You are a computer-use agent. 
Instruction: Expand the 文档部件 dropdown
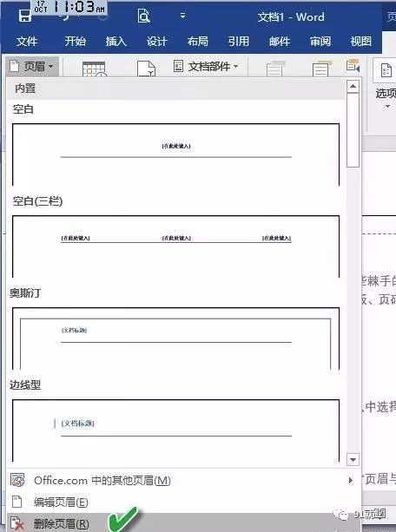pyautogui.click(x=206, y=66)
